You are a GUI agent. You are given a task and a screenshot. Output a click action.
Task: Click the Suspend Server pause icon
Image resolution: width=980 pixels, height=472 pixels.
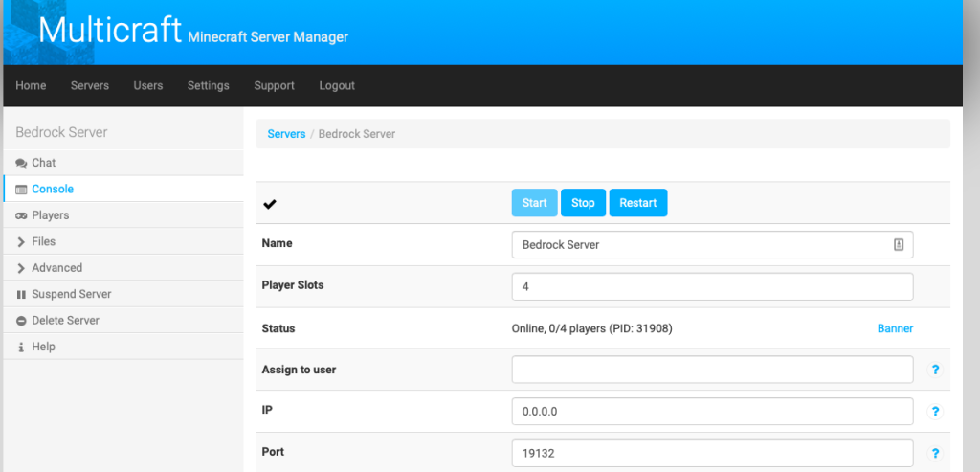pyautogui.click(x=21, y=295)
